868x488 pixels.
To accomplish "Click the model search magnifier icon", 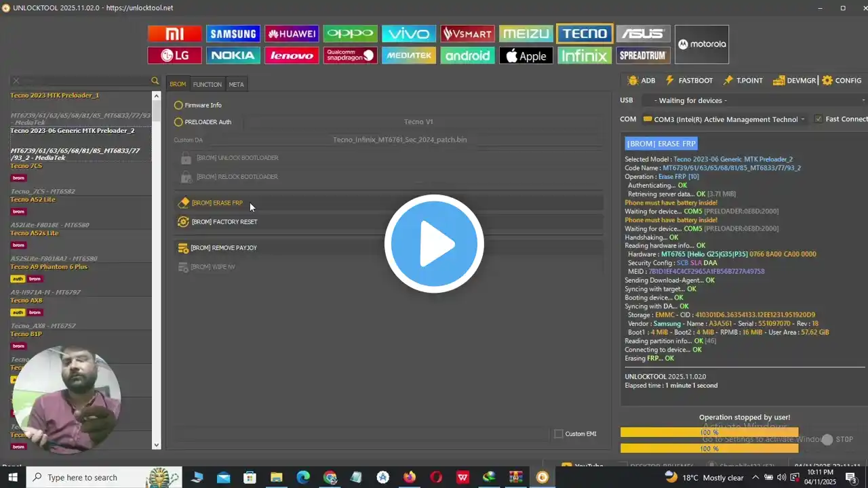I will (155, 81).
